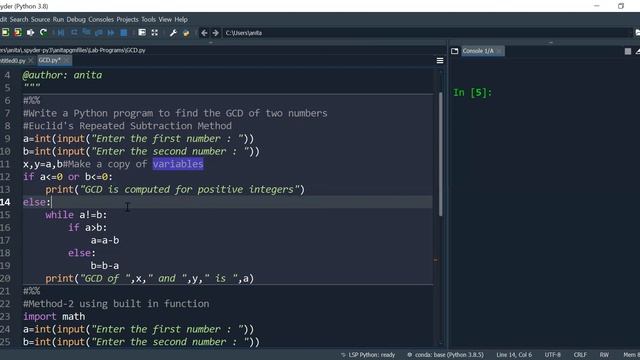Browse working directory folder icon

pos(637,33)
